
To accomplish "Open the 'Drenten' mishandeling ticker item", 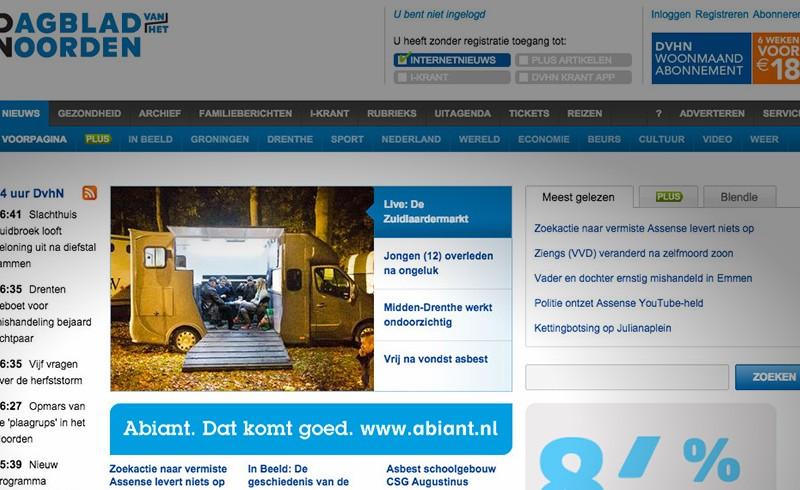I will [x=46, y=313].
